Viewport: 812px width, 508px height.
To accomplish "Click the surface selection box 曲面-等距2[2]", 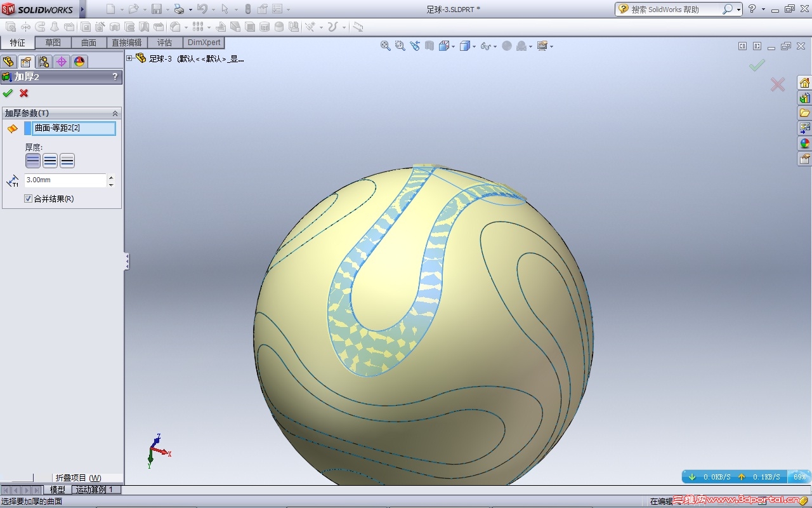I will coord(74,128).
